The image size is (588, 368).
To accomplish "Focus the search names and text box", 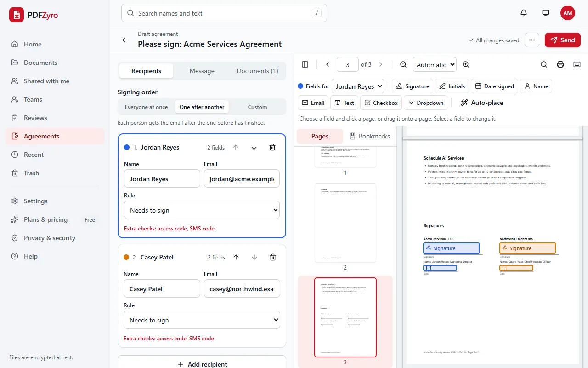I will (224, 13).
